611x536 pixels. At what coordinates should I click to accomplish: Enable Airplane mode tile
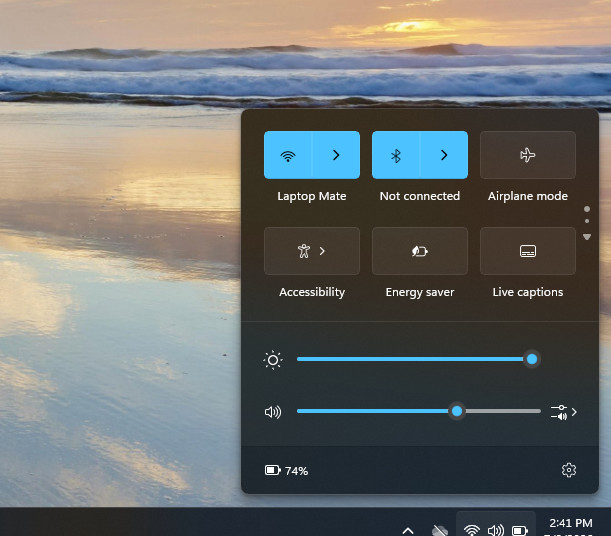tap(528, 155)
